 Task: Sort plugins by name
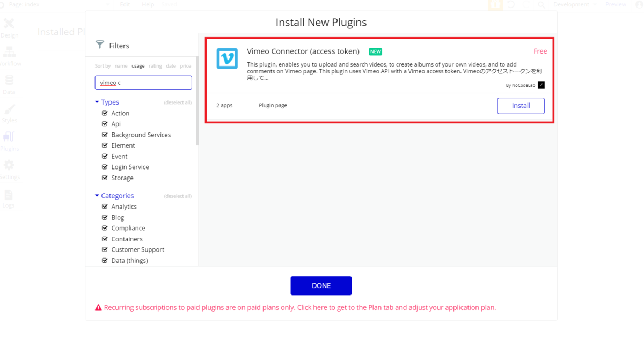pyautogui.click(x=121, y=66)
